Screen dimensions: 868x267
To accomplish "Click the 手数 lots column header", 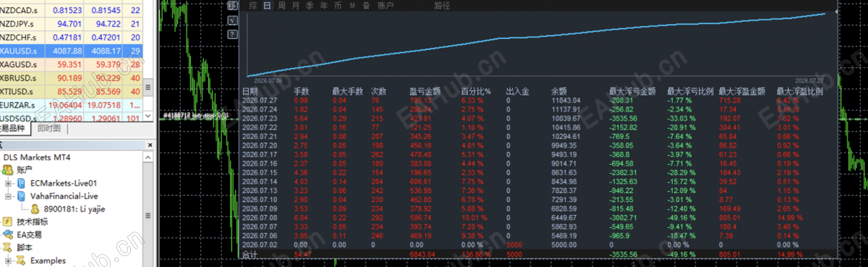I will pyautogui.click(x=302, y=92).
